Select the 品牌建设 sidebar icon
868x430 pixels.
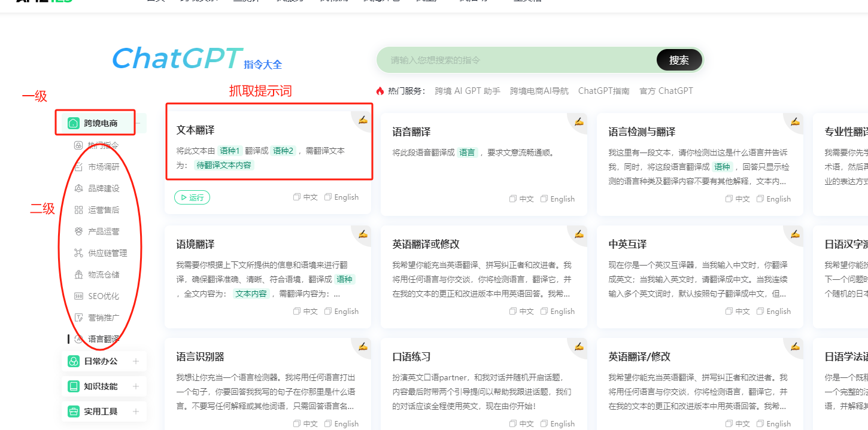pos(78,188)
